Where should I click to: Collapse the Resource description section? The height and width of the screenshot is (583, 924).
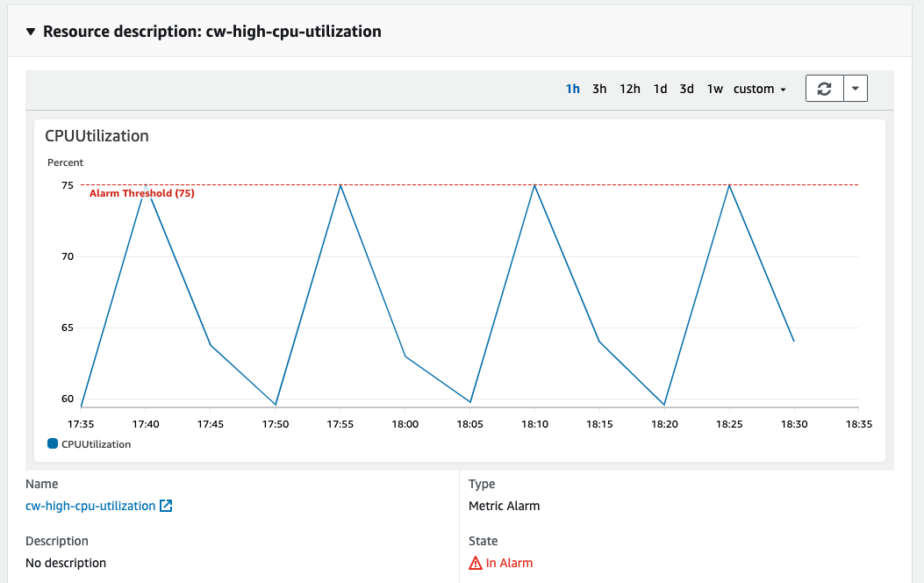[x=31, y=31]
